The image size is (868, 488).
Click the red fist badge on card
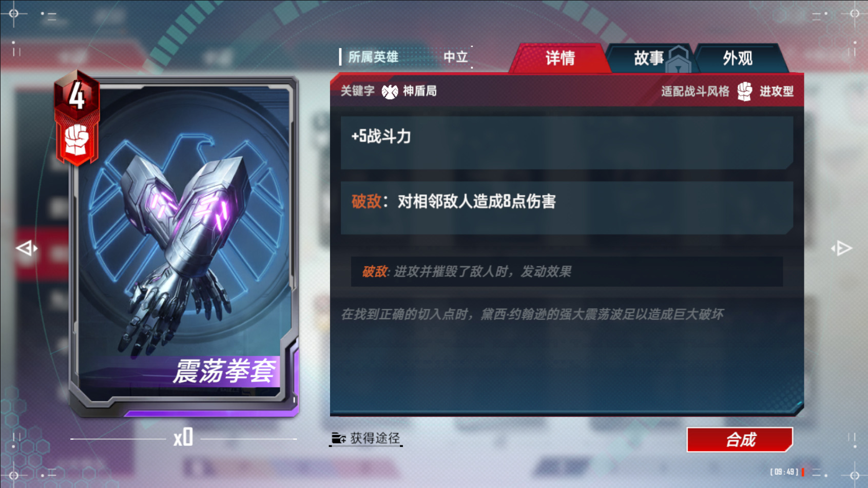click(x=77, y=141)
